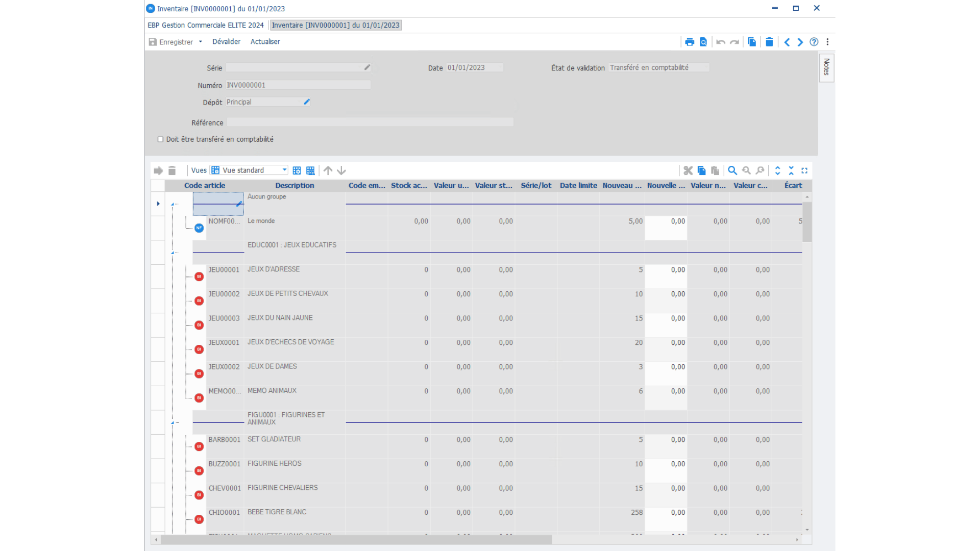Viewport: 980px width, 551px height.
Task: Click the Actualiser button
Action: (265, 42)
